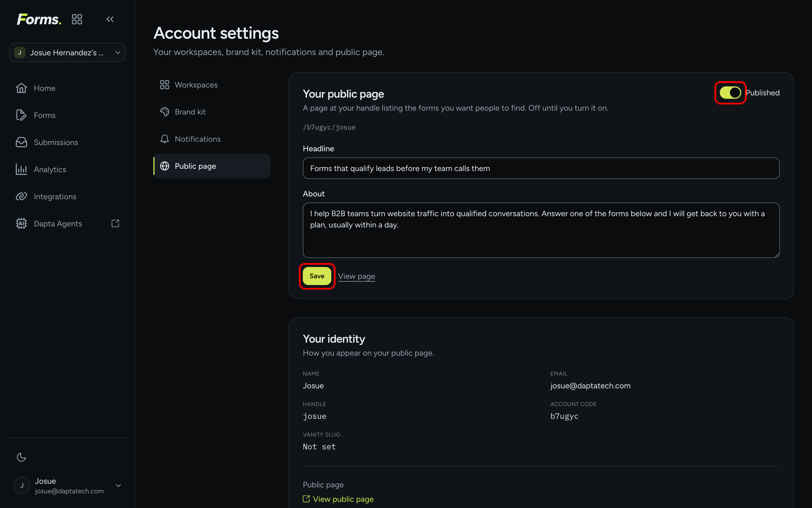This screenshot has width=812, height=508.
Task: Open the Notifications settings tab
Action: [212, 139]
